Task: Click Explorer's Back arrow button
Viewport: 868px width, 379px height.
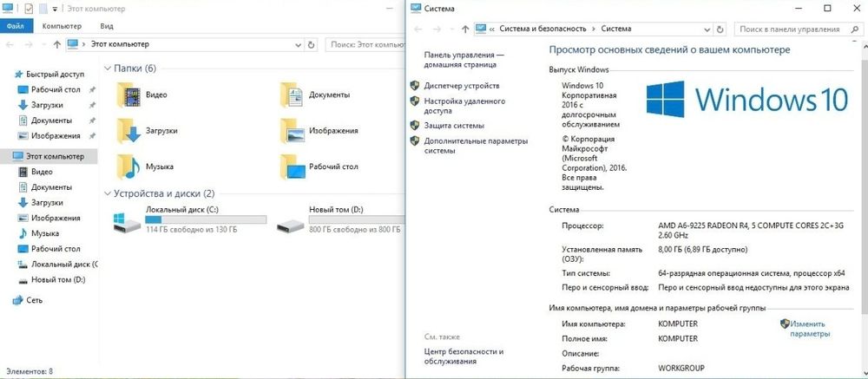Action: click(11, 45)
